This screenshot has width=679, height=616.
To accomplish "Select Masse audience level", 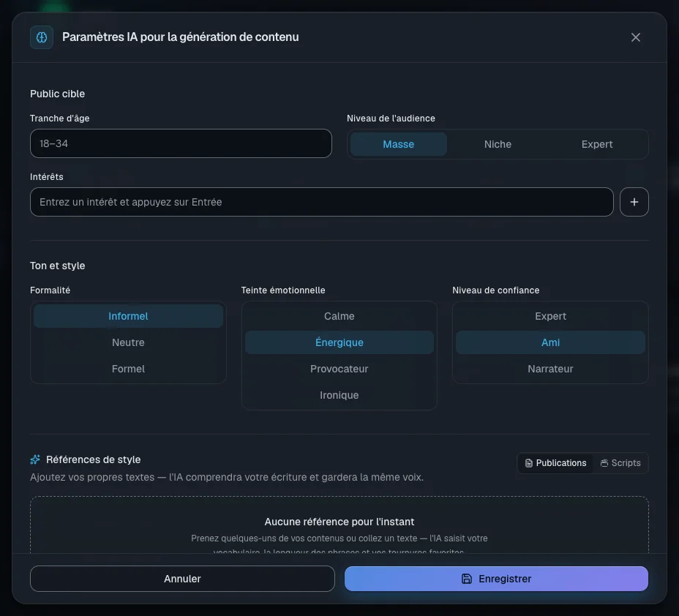I will [398, 144].
